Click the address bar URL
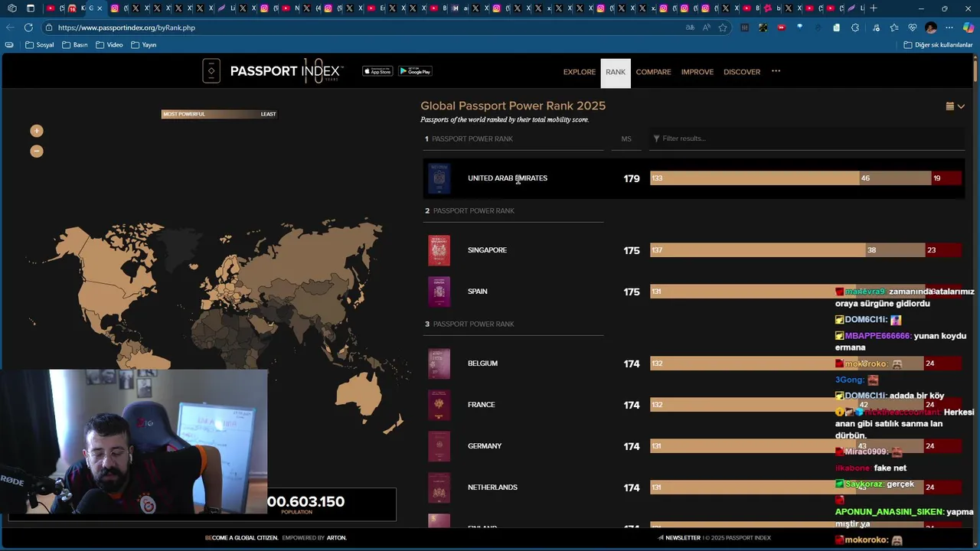 [126, 28]
